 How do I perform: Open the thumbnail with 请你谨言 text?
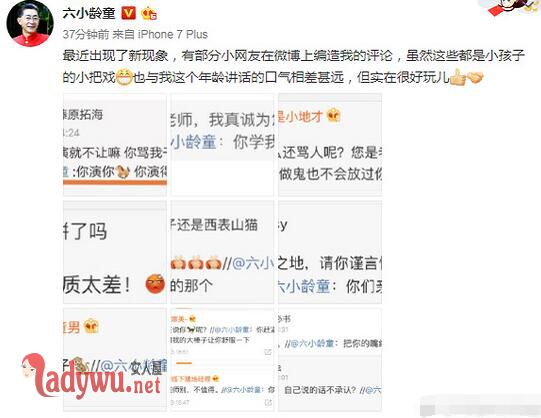tap(330, 252)
